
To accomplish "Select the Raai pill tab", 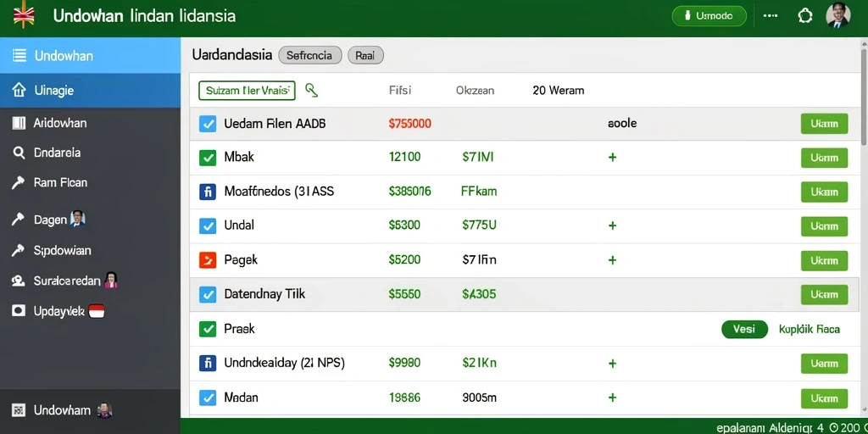I will [365, 55].
